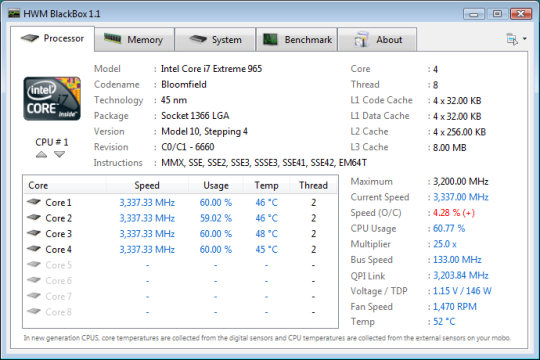Click the Core column header

[64, 185]
